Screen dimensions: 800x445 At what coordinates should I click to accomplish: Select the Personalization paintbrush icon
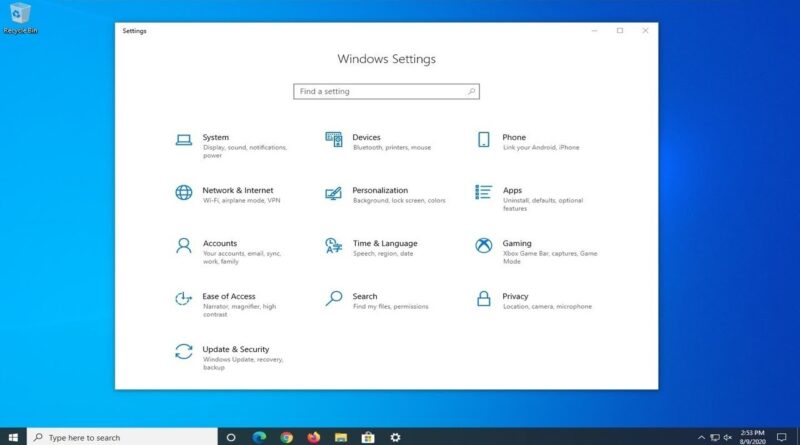pyautogui.click(x=333, y=193)
